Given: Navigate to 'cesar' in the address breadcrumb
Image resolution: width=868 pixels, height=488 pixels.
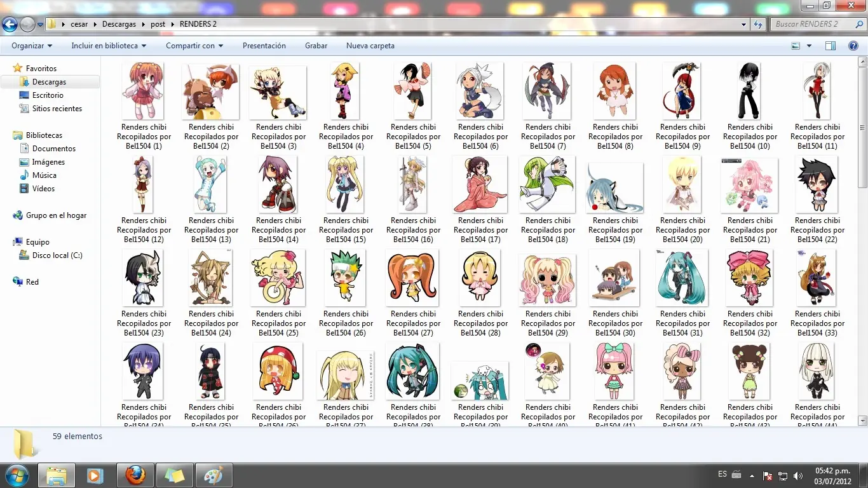Looking at the screenshot, I should tap(79, 24).
